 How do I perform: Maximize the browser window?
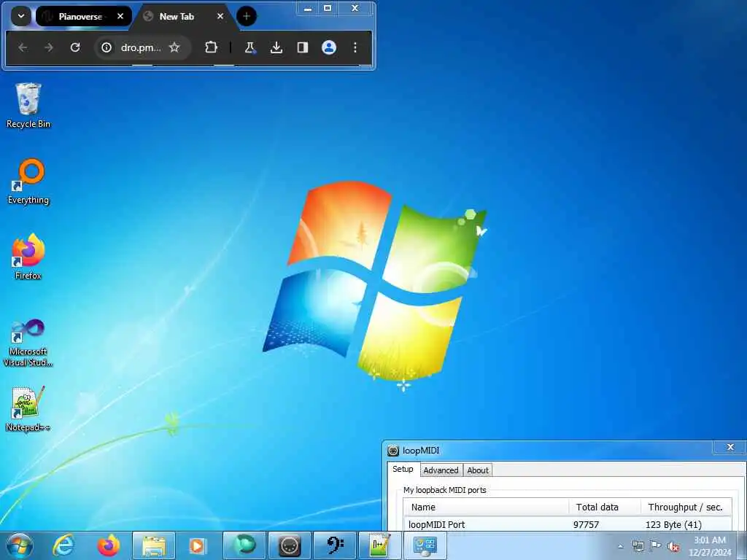pyautogui.click(x=328, y=9)
